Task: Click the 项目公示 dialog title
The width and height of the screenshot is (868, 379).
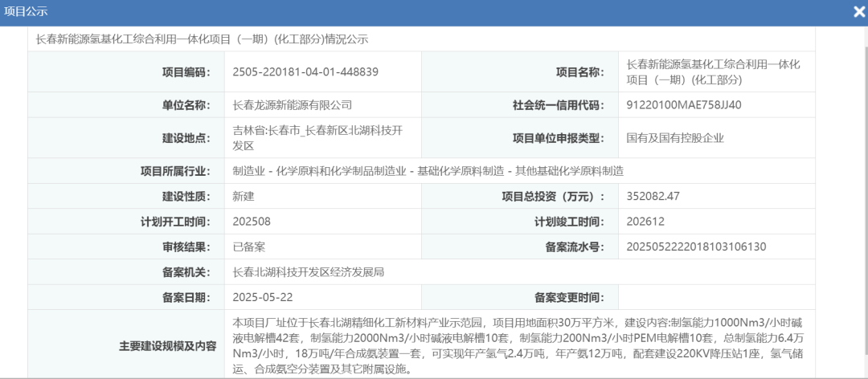Action: tap(27, 12)
